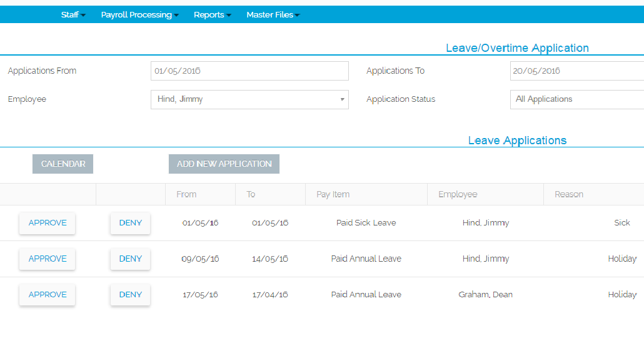
Task: Approve Dean Graham's leave application
Action: (48, 295)
